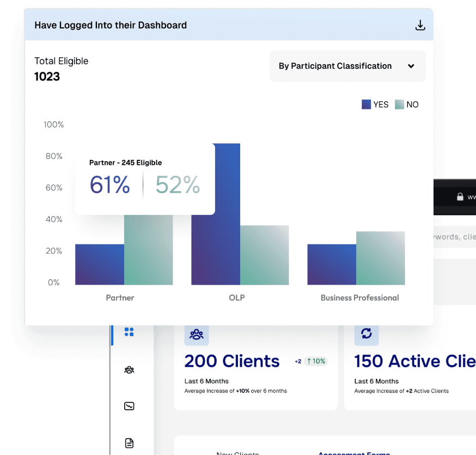Toggle the YES series in the legend

point(375,104)
